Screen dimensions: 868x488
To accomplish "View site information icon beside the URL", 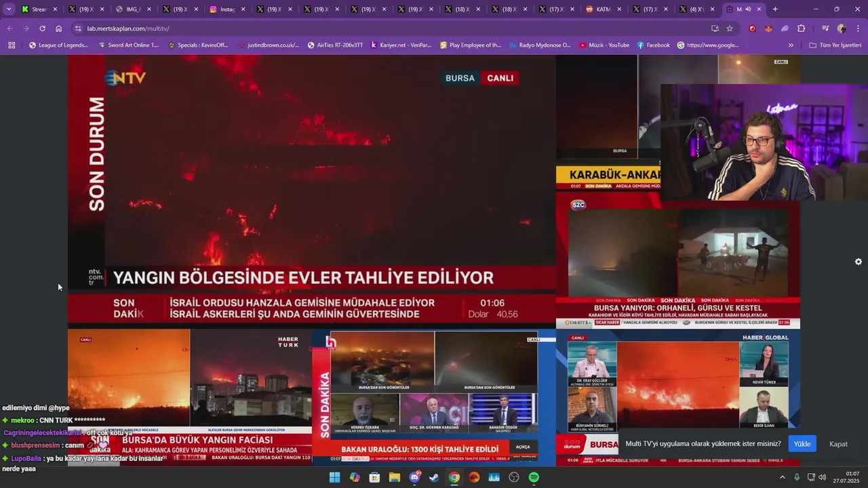I will (x=77, y=28).
